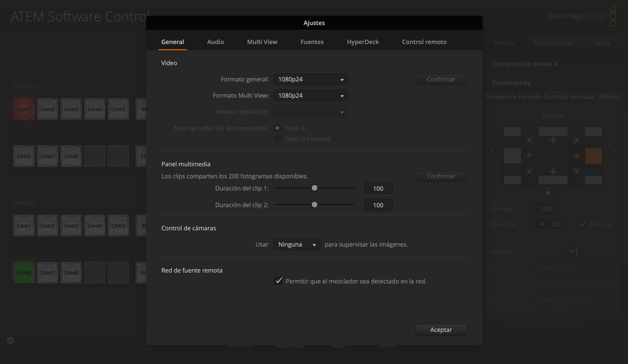The image size is (628, 364).
Task: Open Control remoto tab
Action: tap(424, 42)
